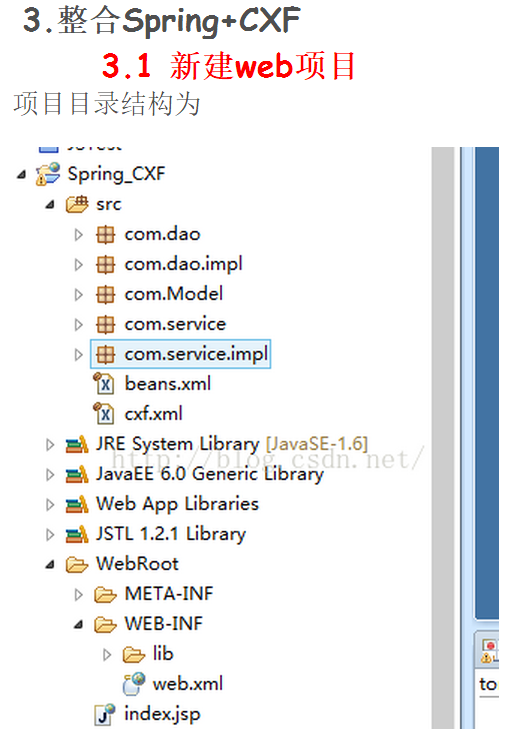This screenshot has width=523, height=737.
Task: Collapse the WebRoot folder node
Action: click(50, 565)
